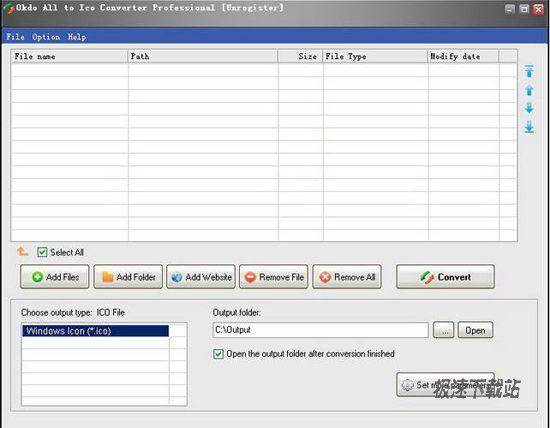
Task: Open the File menu
Action: [15, 37]
